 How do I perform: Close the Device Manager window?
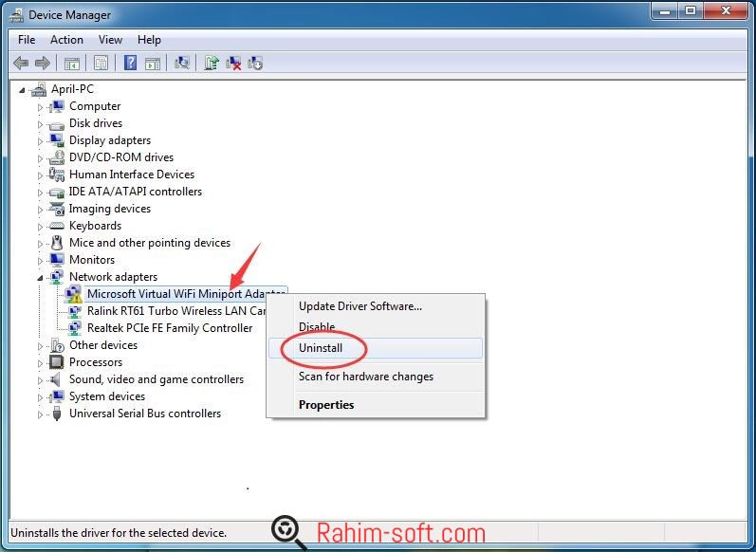726,10
